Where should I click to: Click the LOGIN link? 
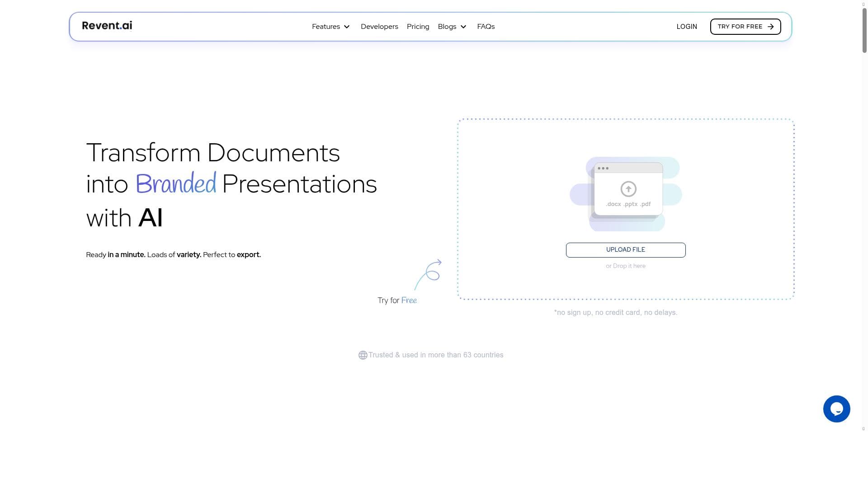coord(686,27)
